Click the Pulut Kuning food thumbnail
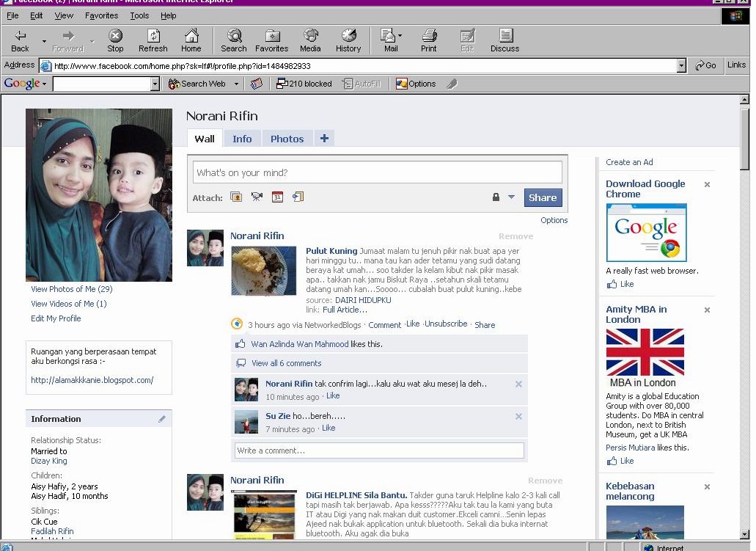Screen dimensions: 756x551 (x=264, y=271)
